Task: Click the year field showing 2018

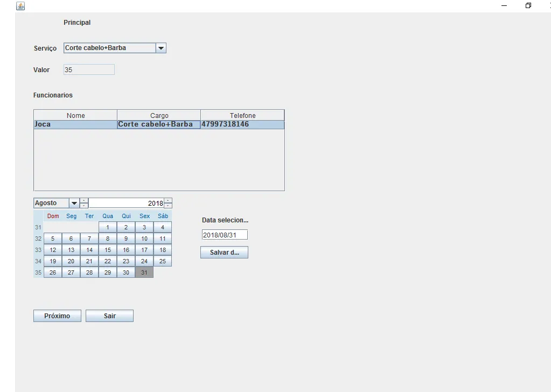Action: click(127, 203)
